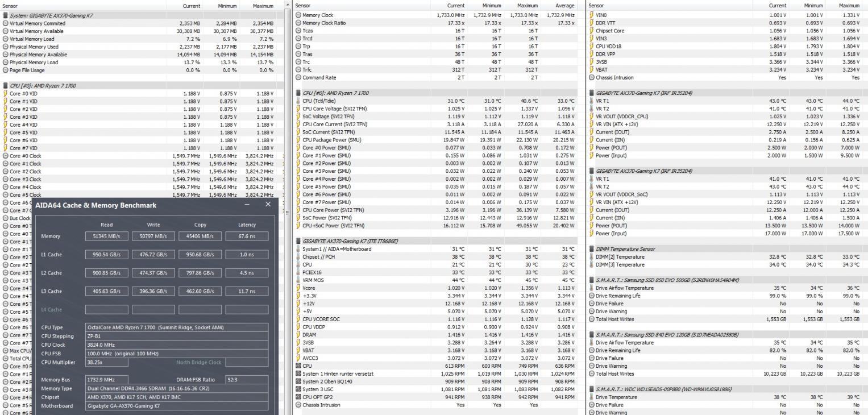This screenshot has height=415, width=868.
Task: Click the WDC WD15EADS drive group icon
Action: (592, 389)
